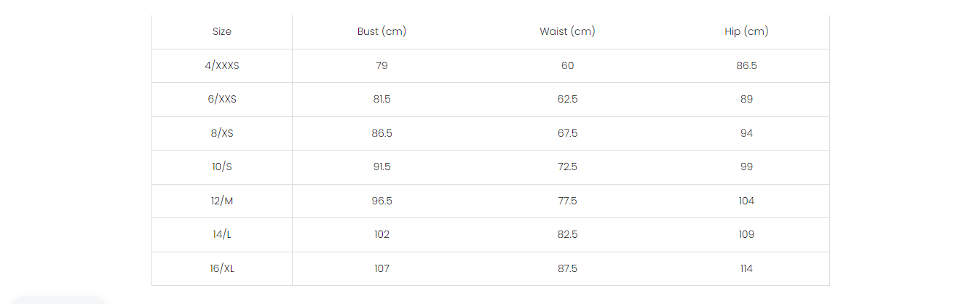The width and height of the screenshot is (980, 304).
Task: Select the 6/XXS size row label
Action: (x=222, y=99)
